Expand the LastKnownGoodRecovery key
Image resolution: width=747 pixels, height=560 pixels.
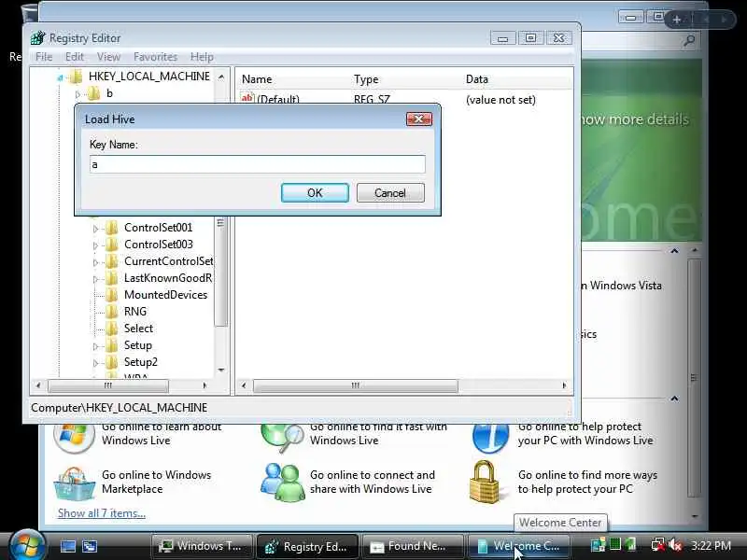pos(95,279)
